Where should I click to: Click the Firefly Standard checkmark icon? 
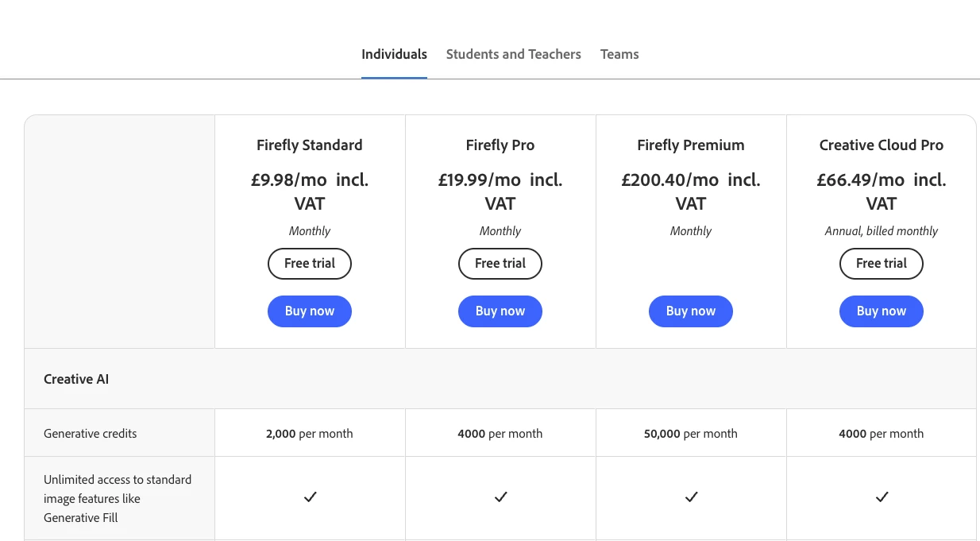point(310,497)
